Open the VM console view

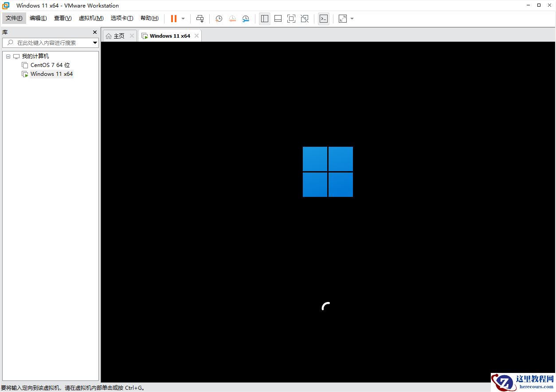(x=324, y=19)
